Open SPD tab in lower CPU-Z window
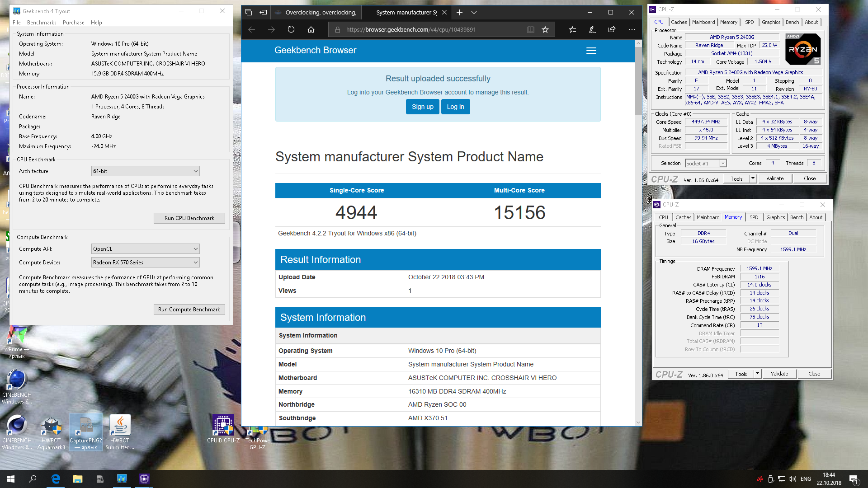This screenshot has height=488, width=868. pyautogui.click(x=754, y=217)
